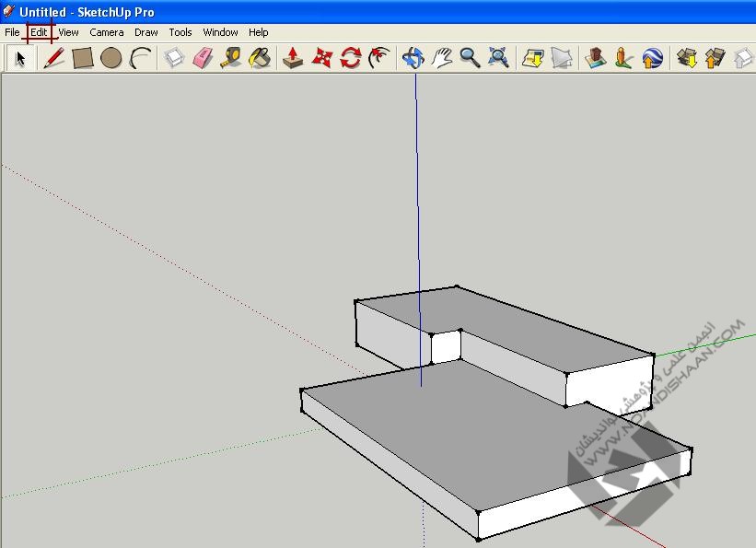The image size is (756, 548).
Task: Click the pink Eraser tool
Action: coord(203,58)
